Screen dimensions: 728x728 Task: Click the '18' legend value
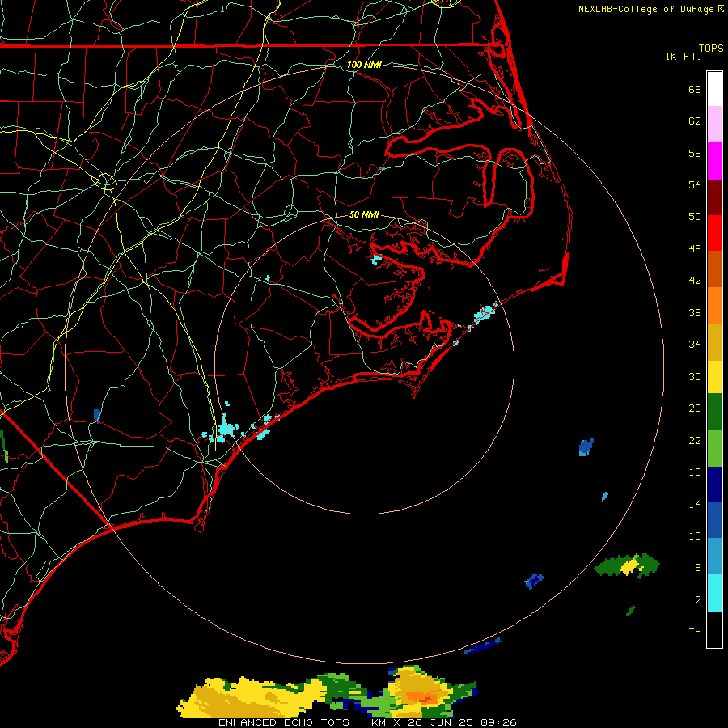click(695, 472)
